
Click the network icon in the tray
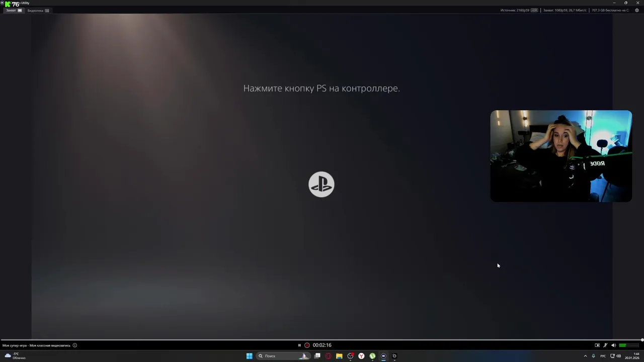[612, 356]
